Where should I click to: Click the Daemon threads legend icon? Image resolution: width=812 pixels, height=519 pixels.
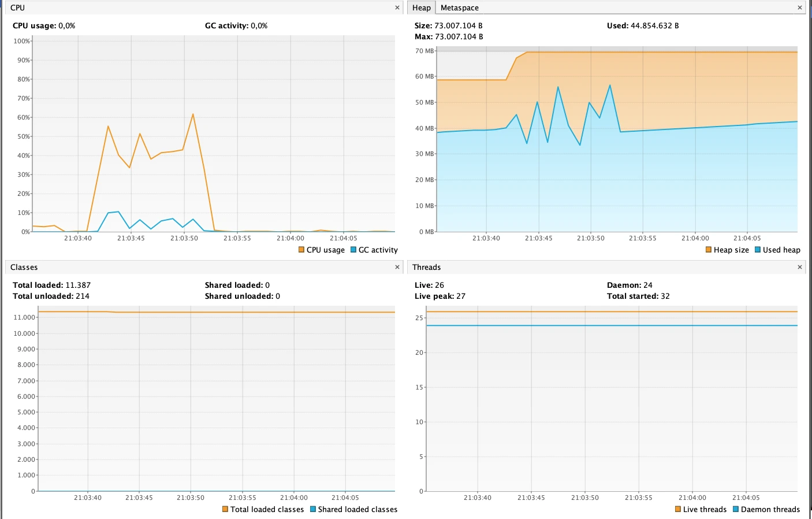click(x=736, y=509)
